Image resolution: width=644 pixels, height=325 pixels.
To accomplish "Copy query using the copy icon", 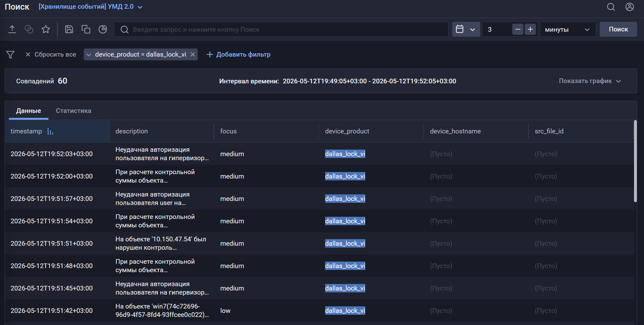I will pos(86,29).
